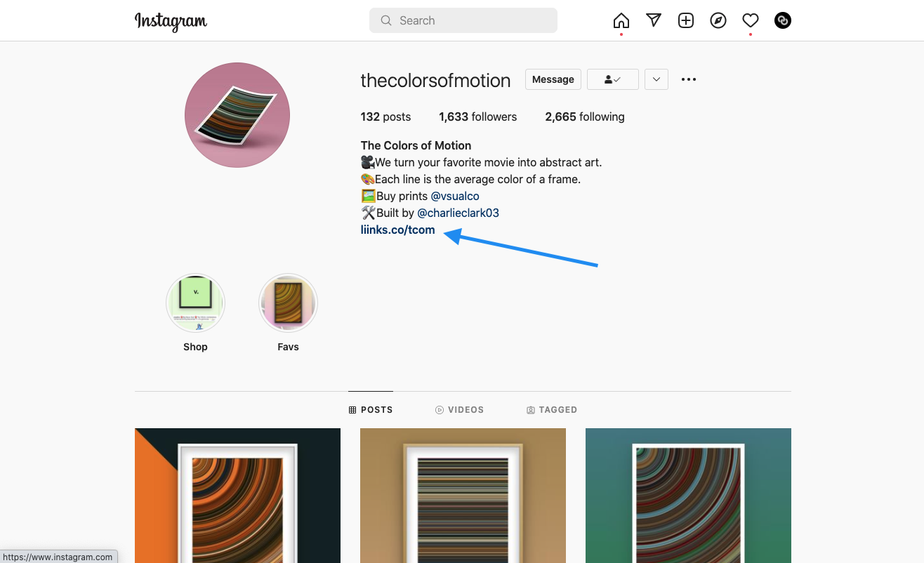Open activity feed heart icon
Image resolution: width=924 pixels, height=563 pixels.
[x=751, y=20]
